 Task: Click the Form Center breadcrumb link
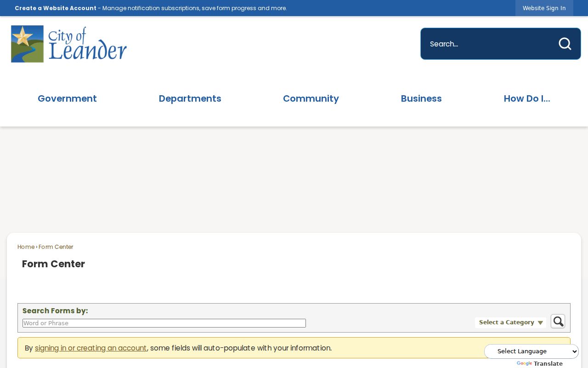tap(56, 247)
